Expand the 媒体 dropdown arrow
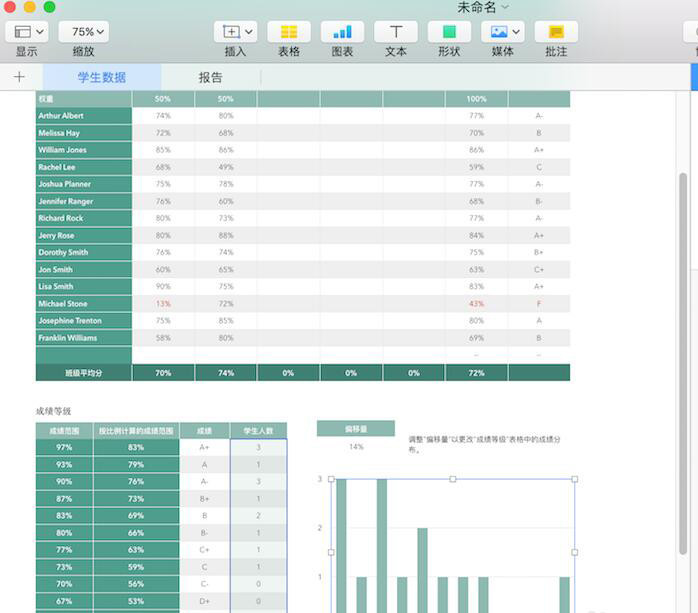This screenshot has width=698, height=613. (516, 32)
